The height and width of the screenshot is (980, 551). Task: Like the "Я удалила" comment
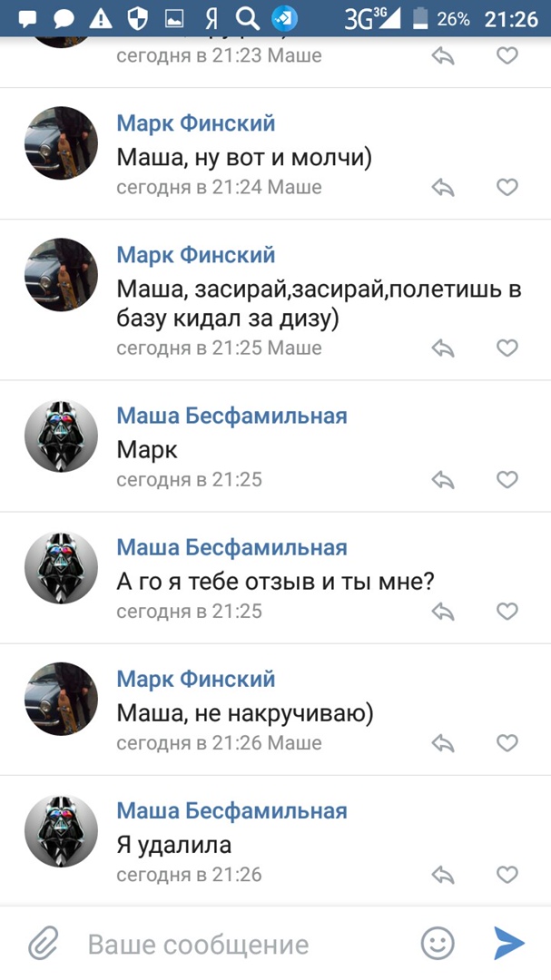click(x=507, y=875)
